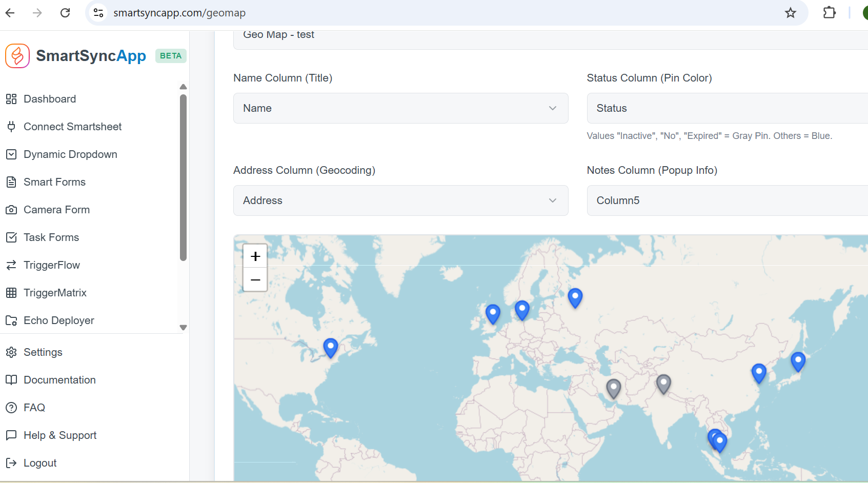Screen dimensions: 868x483
Task: Click the TriggerFlow arrows icon
Action: click(11, 265)
